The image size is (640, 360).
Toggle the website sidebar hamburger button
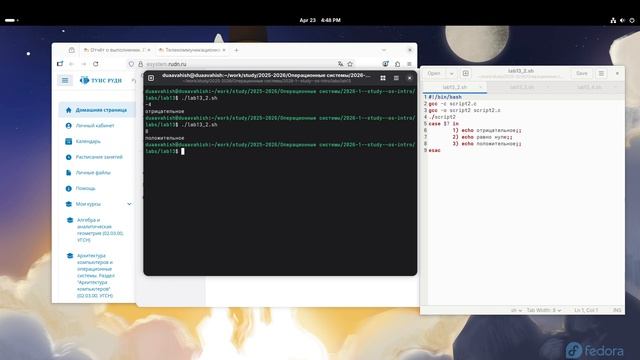coord(65,80)
